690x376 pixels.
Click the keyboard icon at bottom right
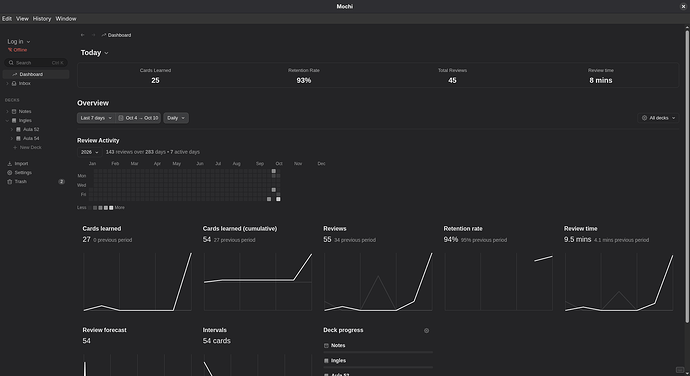coord(680,370)
